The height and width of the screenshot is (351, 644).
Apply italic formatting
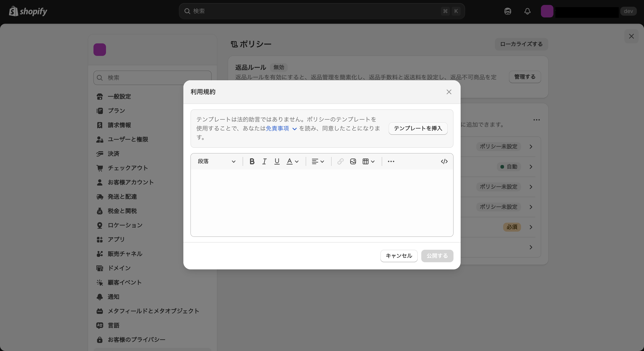(264, 161)
